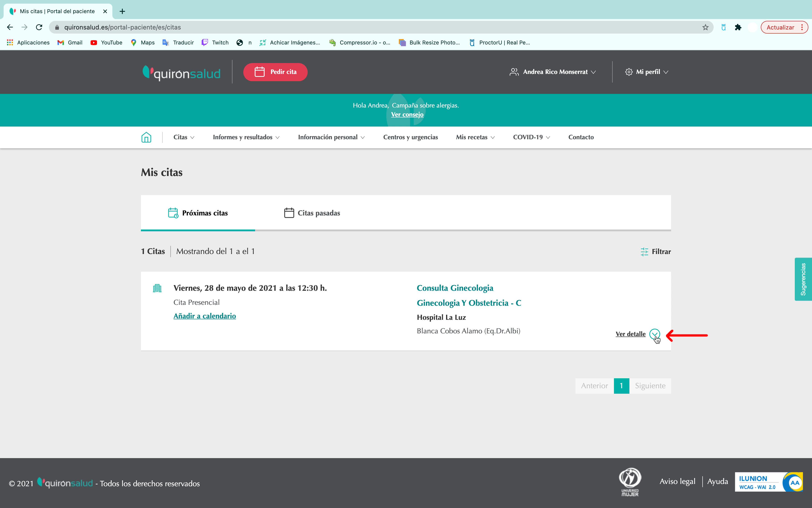The image size is (812, 508).
Task: Click the ILUNION WCAG-WAI badge
Action: pos(768,482)
